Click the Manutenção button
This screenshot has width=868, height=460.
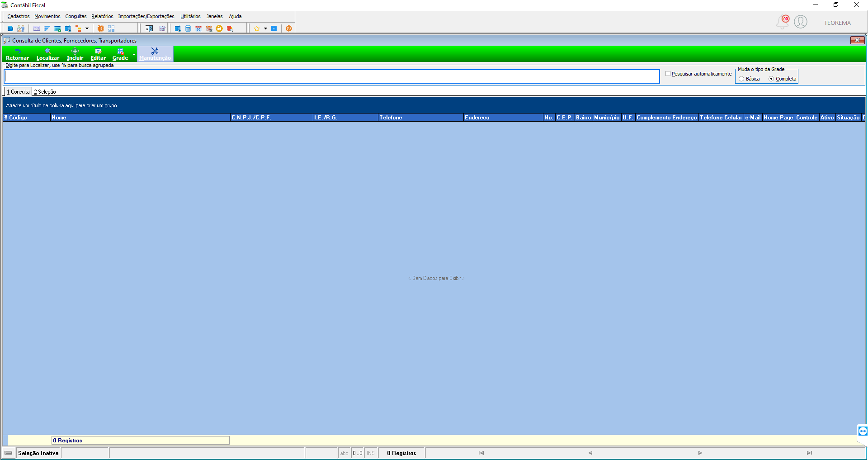[155, 54]
